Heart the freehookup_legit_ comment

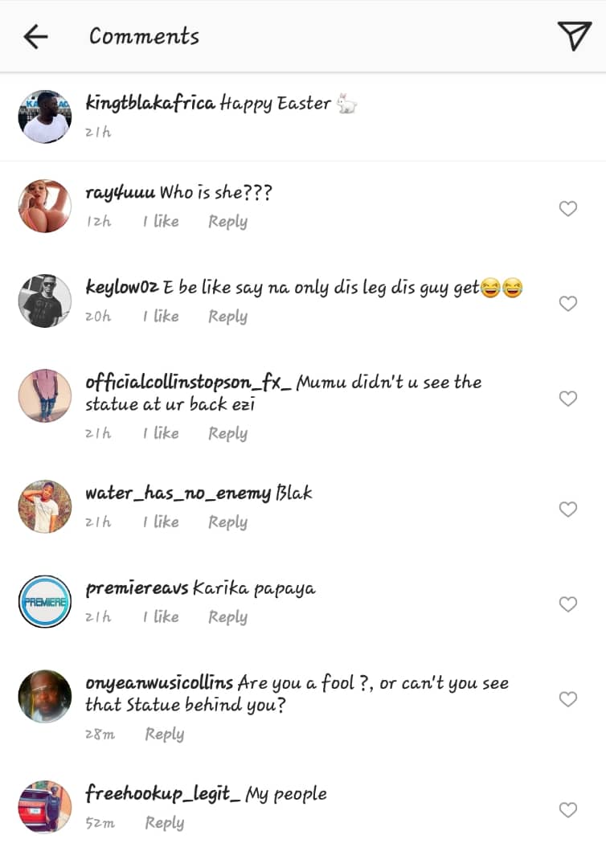coord(568,810)
